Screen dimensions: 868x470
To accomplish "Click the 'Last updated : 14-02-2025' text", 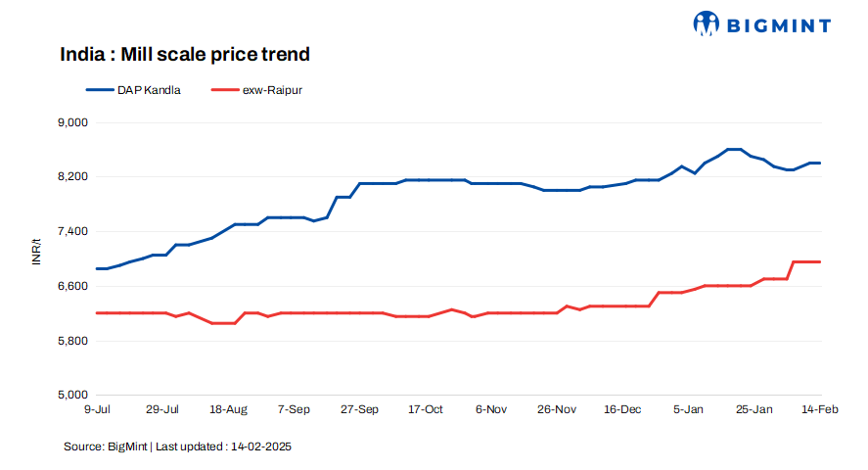I will pos(223,446).
